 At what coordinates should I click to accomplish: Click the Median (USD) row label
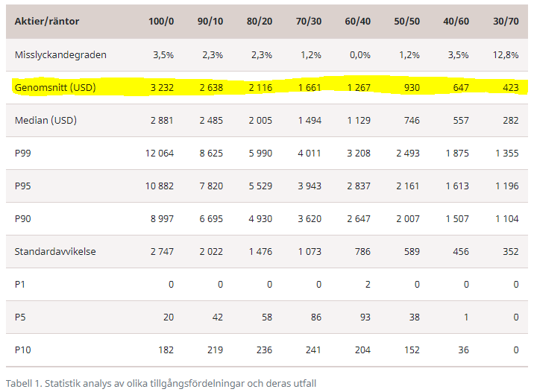(46, 120)
